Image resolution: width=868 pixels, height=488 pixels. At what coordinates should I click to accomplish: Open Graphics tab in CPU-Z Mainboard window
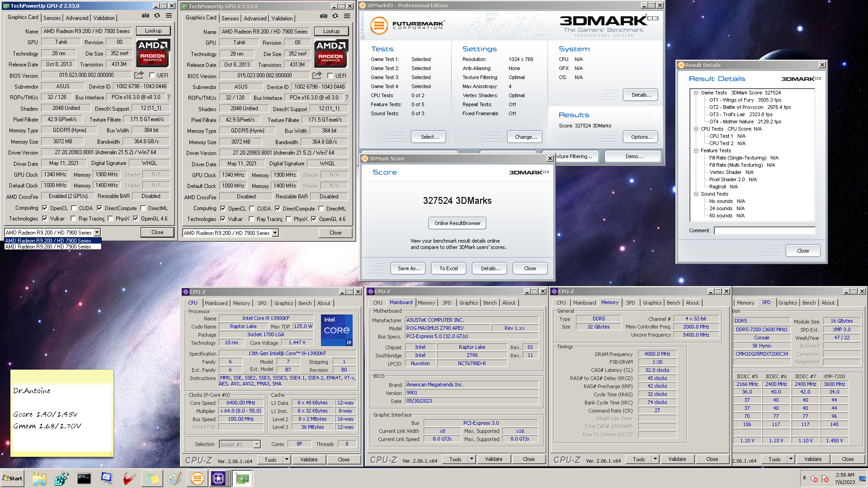pyautogui.click(x=468, y=303)
